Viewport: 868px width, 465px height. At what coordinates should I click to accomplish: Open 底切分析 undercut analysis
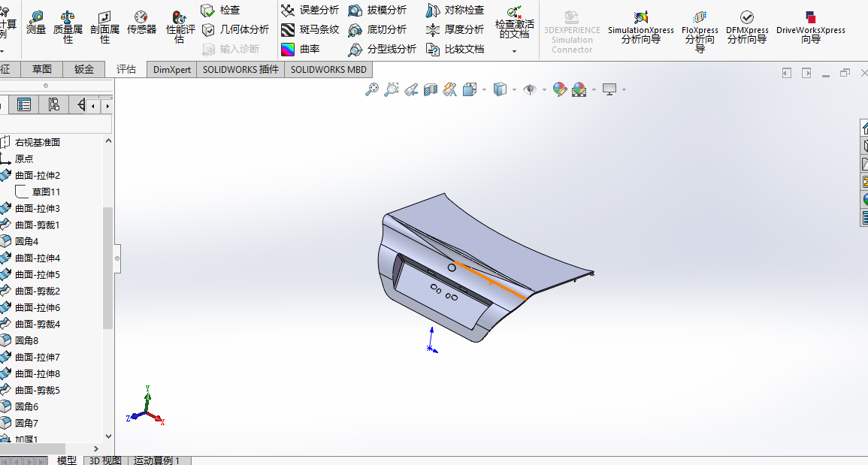pos(377,29)
